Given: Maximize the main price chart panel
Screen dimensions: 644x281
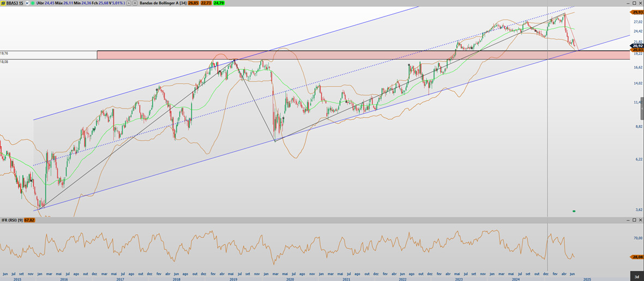Looking at the screenshot, I should click(634, 3).
